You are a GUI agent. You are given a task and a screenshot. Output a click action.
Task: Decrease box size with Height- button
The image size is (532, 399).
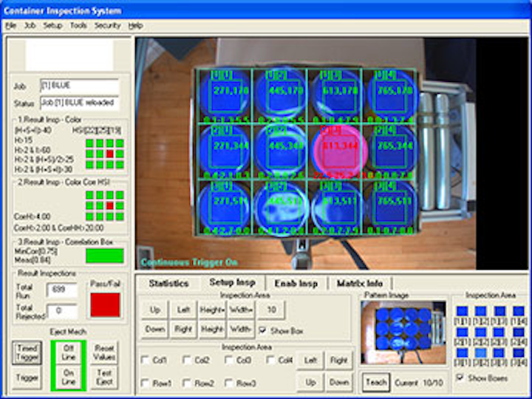coord(212,329)
